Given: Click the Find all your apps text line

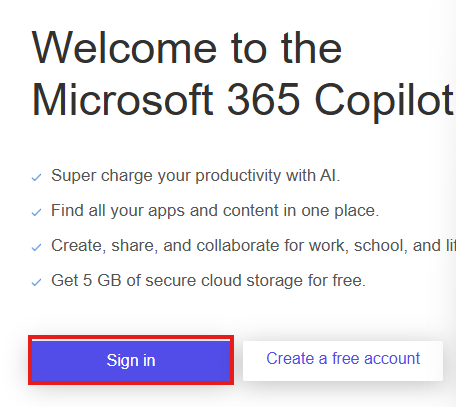Looking at the screenshot, I should (x=215, y=211).
